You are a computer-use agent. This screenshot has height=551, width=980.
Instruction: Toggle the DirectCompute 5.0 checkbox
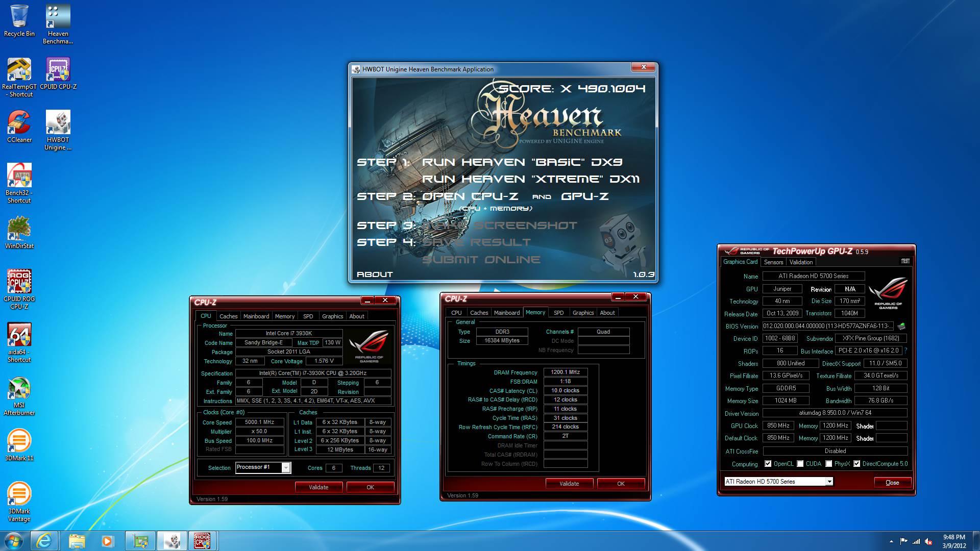(856, 464)
